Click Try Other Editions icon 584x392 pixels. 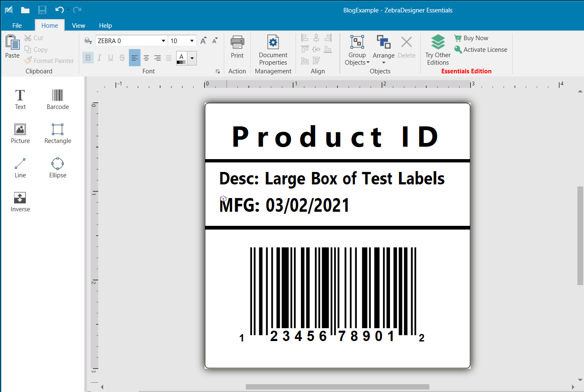point(438,42)
